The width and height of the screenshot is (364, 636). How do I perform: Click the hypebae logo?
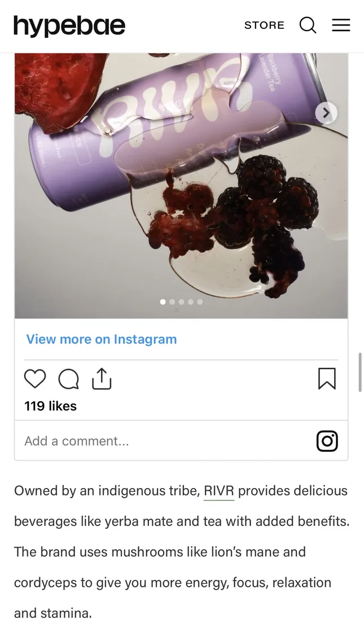point(69,25)
